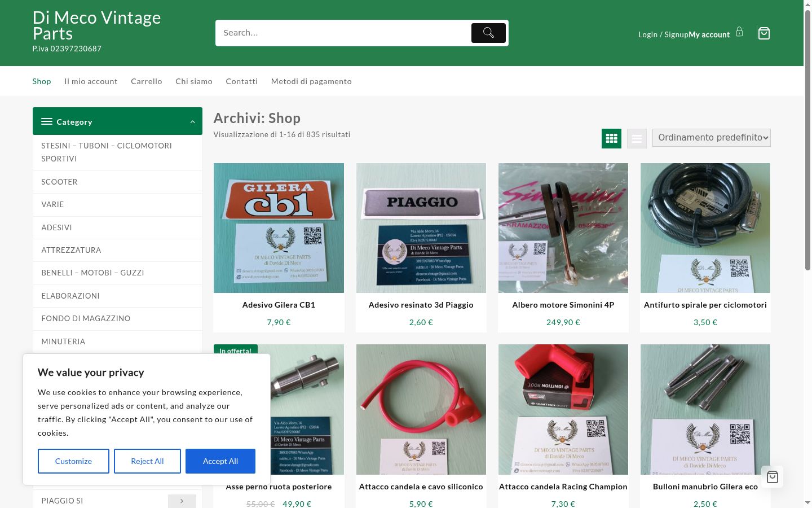Click the Attacco candela Racing Champion title
This screenshot has height=508, width=812.
click(x=563, y=487)
